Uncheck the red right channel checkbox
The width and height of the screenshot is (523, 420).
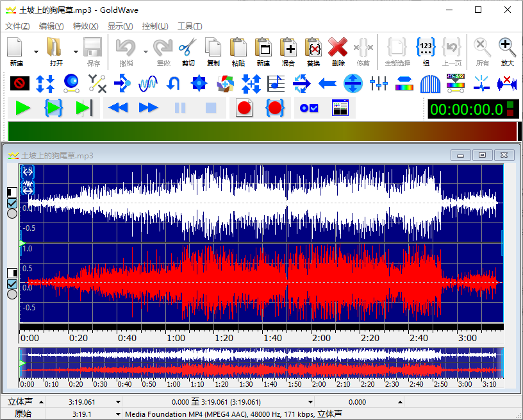(12, 284)
